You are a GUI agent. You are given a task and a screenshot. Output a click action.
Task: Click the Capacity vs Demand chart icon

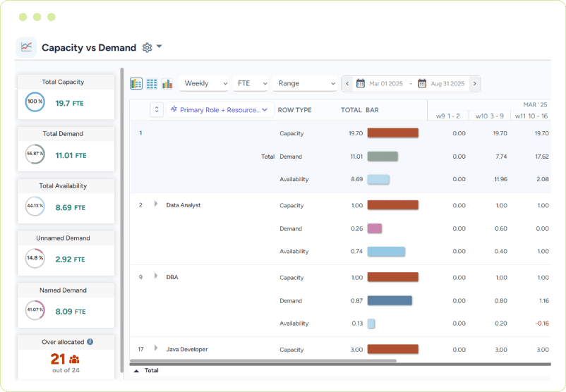pyautogui.click(x=26, y=47)
